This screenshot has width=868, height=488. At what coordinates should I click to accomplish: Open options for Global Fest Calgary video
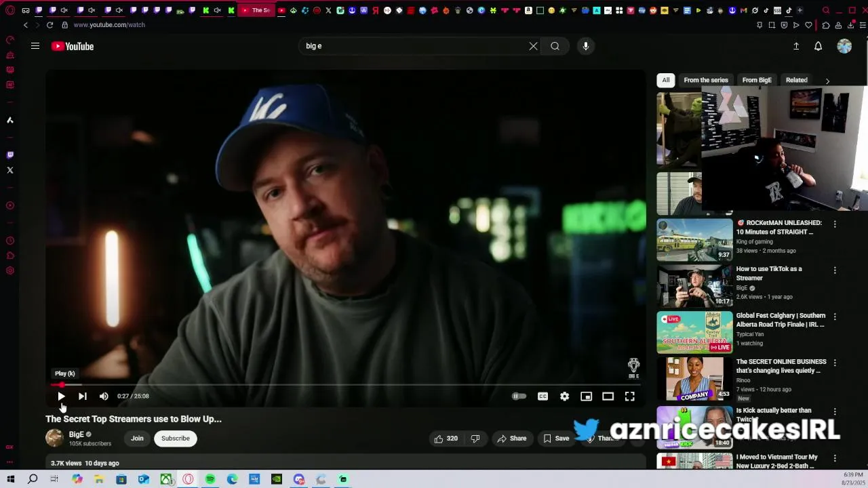point(835,317)
